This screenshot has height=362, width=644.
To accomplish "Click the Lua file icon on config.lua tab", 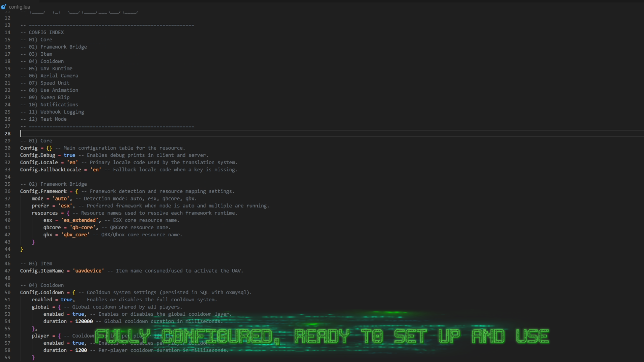I will click(x=4, y=7).
